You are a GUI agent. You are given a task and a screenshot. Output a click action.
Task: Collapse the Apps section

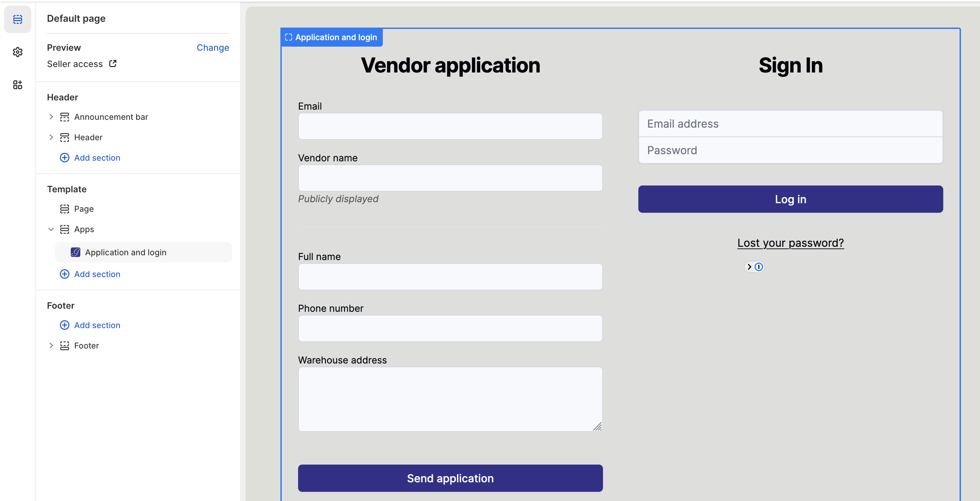(x=51, y=229)
